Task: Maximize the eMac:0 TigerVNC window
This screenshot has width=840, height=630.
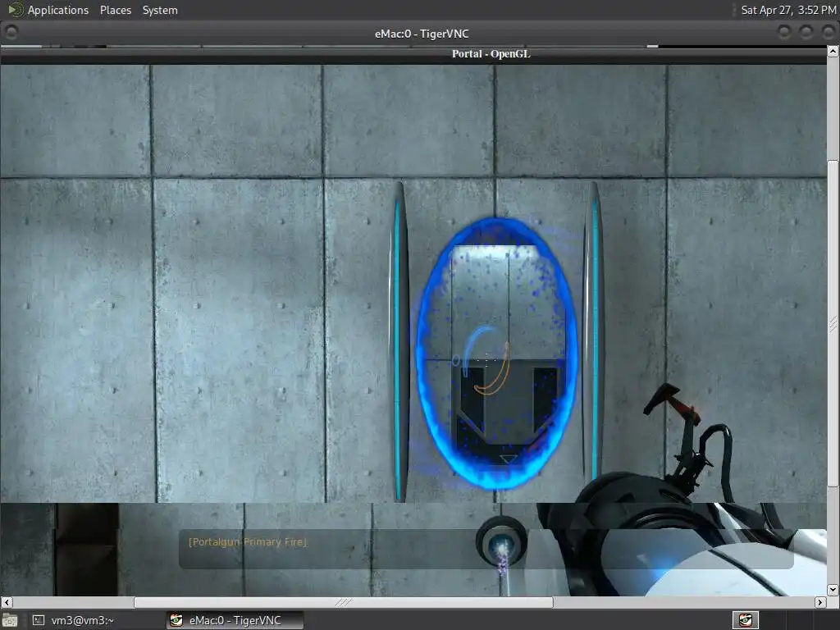Action: [x=806, y=33]
